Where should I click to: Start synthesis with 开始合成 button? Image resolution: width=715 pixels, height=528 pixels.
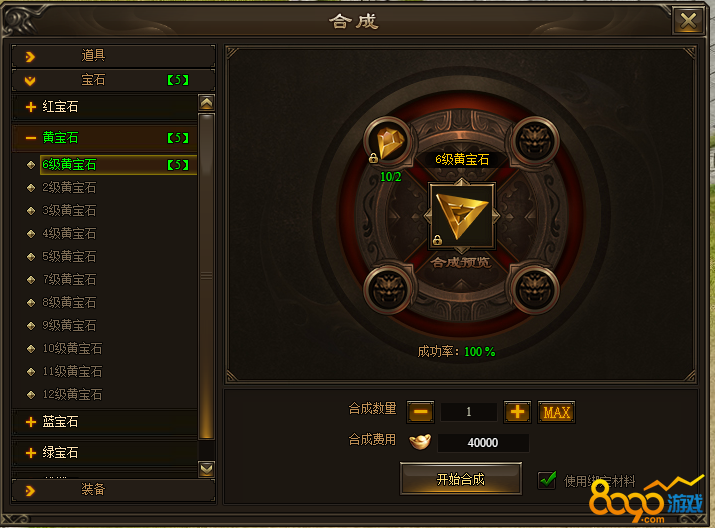coord(461,479)
